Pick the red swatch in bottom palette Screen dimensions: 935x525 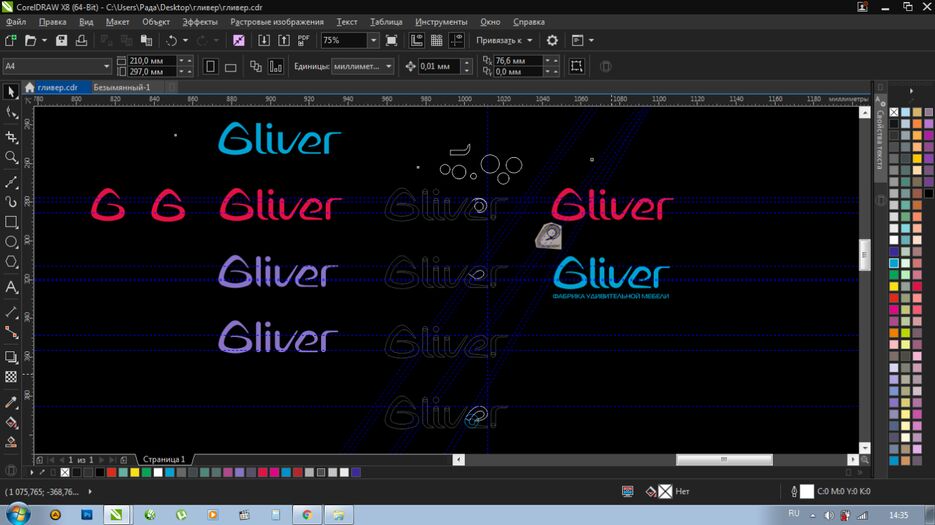click(112, 473)
